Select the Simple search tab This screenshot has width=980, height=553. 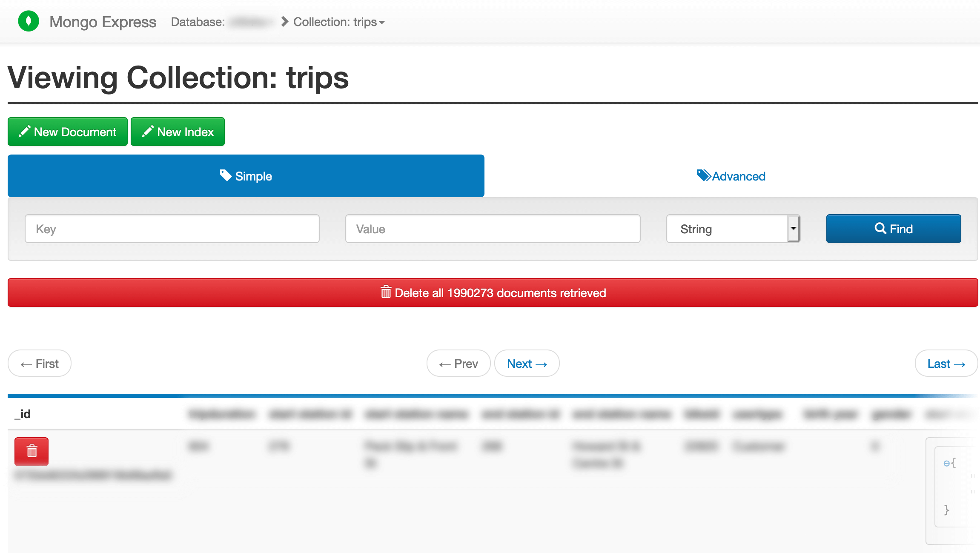(246, 176)
